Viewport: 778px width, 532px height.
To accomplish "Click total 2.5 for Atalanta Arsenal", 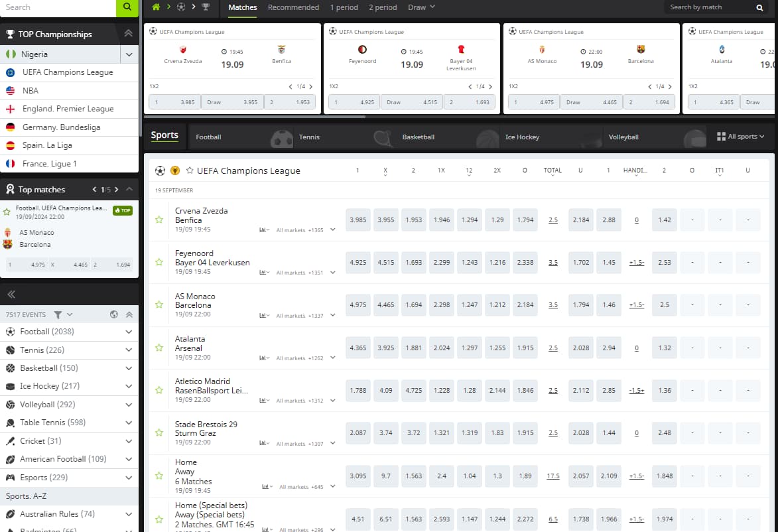I will pos(553,348).
